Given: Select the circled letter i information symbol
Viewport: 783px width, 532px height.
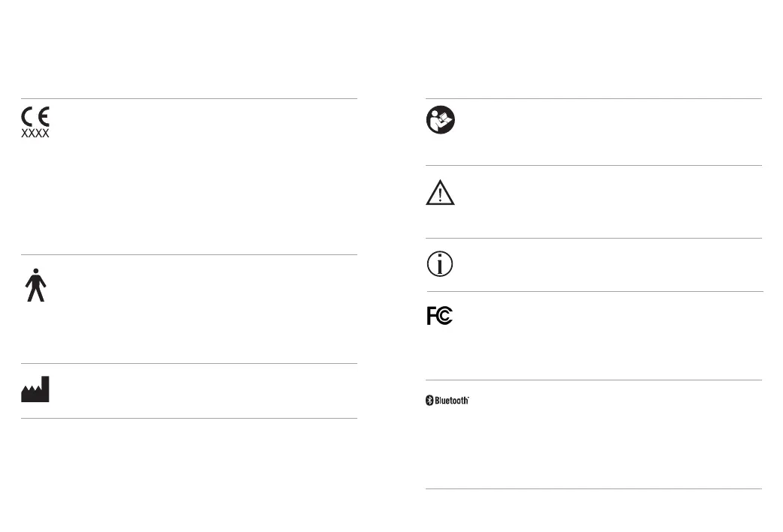Looking at the screenshot, I should coord(440,264).
